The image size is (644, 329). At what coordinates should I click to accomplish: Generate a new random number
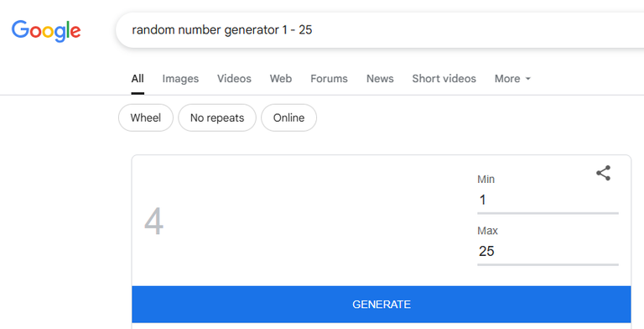382,305
